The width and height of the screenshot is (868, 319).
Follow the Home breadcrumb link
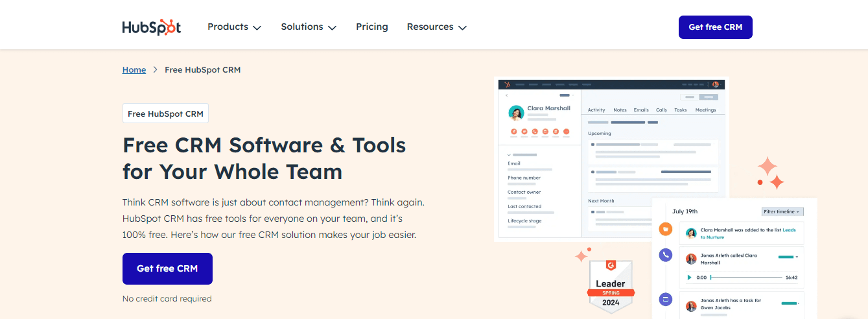pyautogui.click(x=134, y=70)
